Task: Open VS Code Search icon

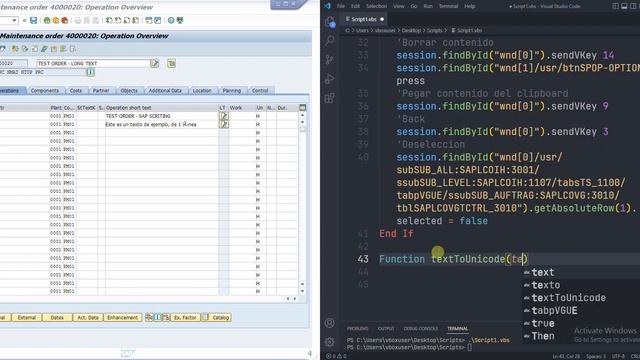Action: [330, 40]
